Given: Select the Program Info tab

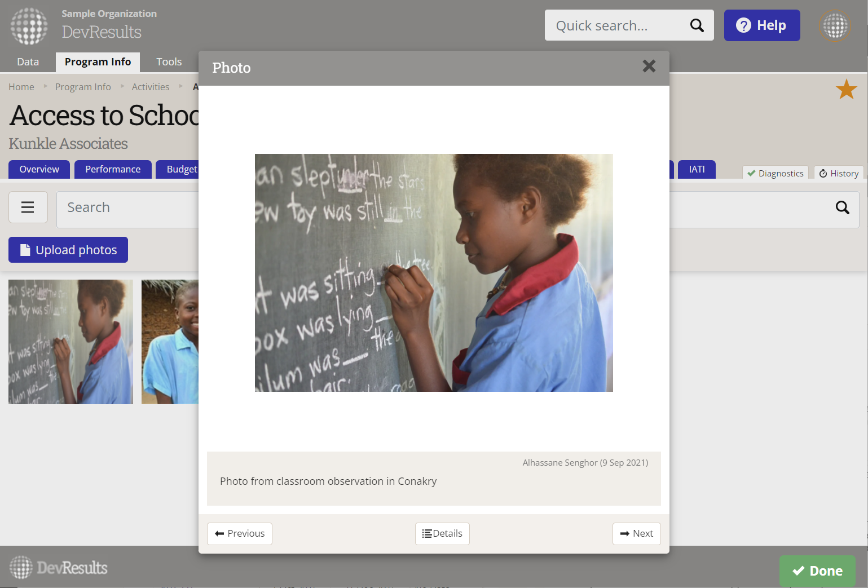Looking at the screenshot, I should pyautogui.click(x=98, y=62).
